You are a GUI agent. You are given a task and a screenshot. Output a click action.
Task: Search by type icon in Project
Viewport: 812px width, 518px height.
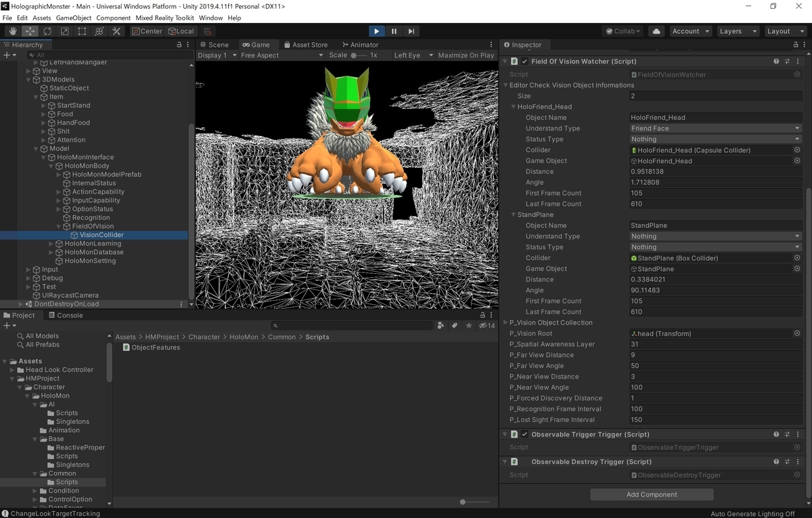click(441, 325)
